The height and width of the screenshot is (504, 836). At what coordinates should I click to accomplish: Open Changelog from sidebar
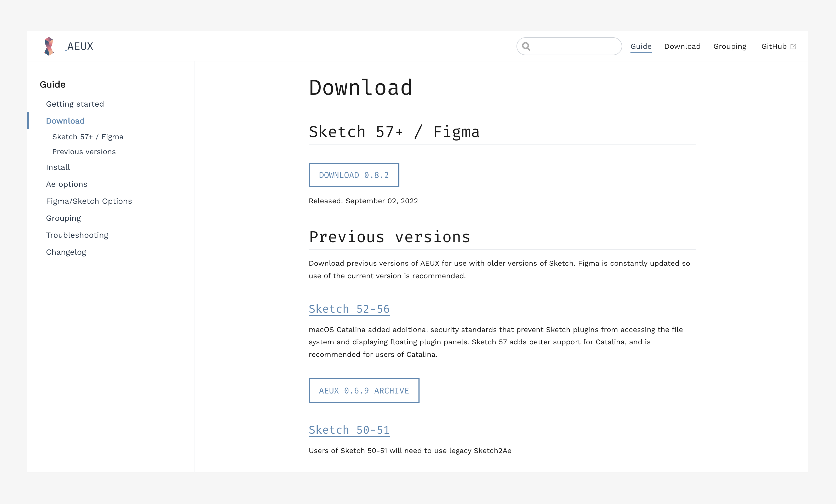(66, 252)
